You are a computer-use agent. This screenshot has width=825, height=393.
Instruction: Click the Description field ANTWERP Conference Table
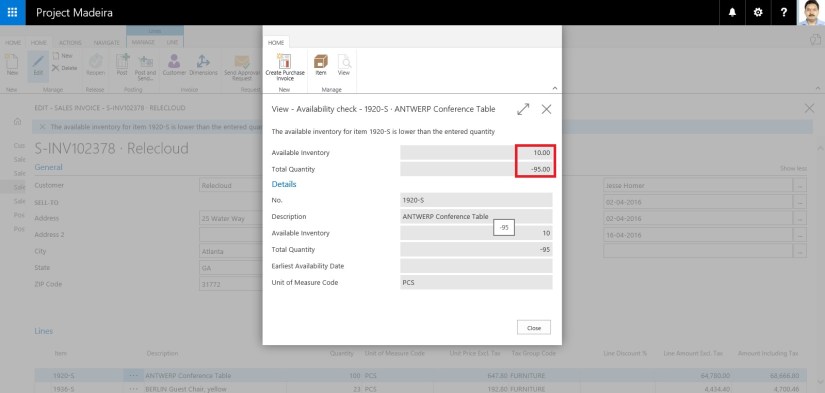[476, 216]
